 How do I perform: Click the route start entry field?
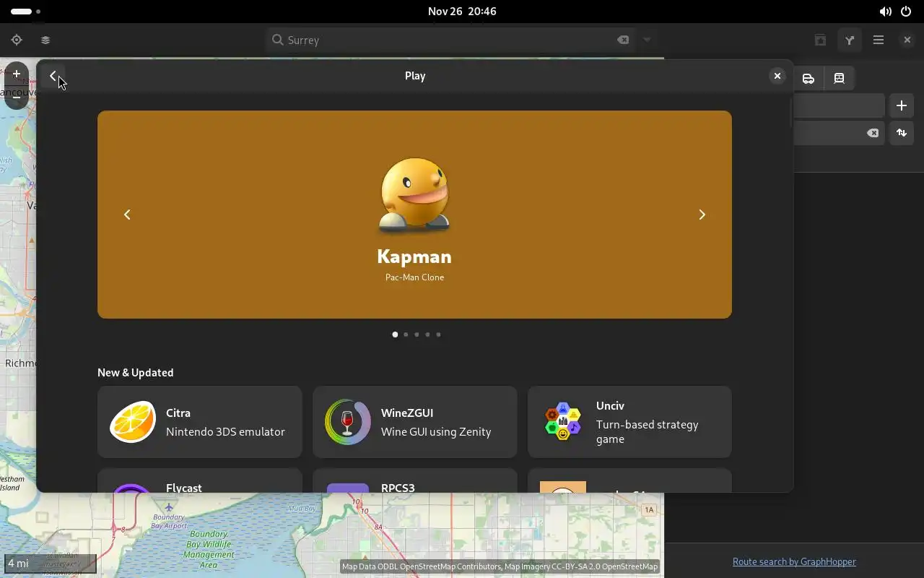(x=839, y=105)
